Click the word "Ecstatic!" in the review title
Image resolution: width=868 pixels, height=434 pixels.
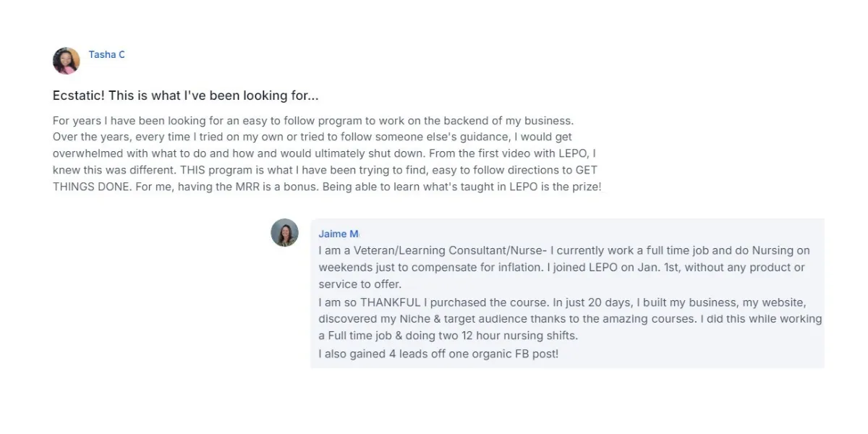(79, 95)
